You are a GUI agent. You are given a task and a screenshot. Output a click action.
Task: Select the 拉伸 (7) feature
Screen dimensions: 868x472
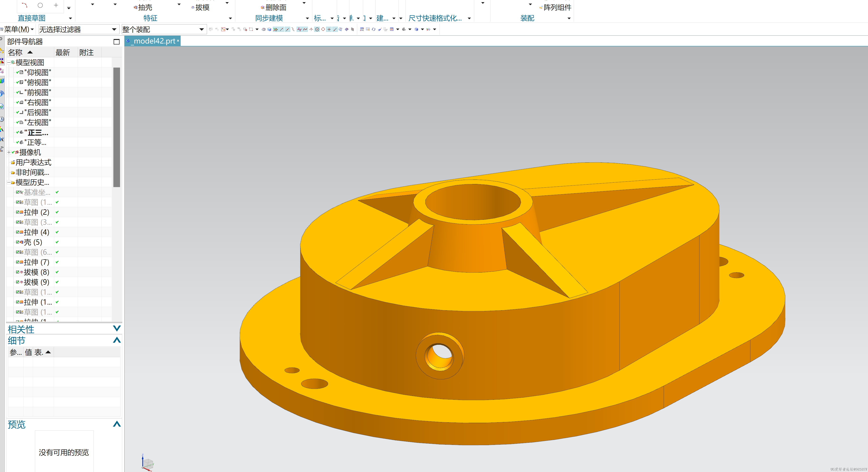pyautogui.click(x=36, y=262)
